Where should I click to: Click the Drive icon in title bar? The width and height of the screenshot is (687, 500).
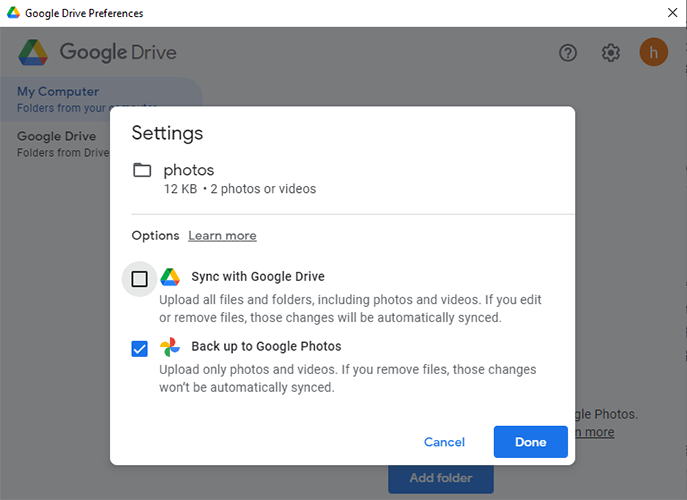coord(13,13)
